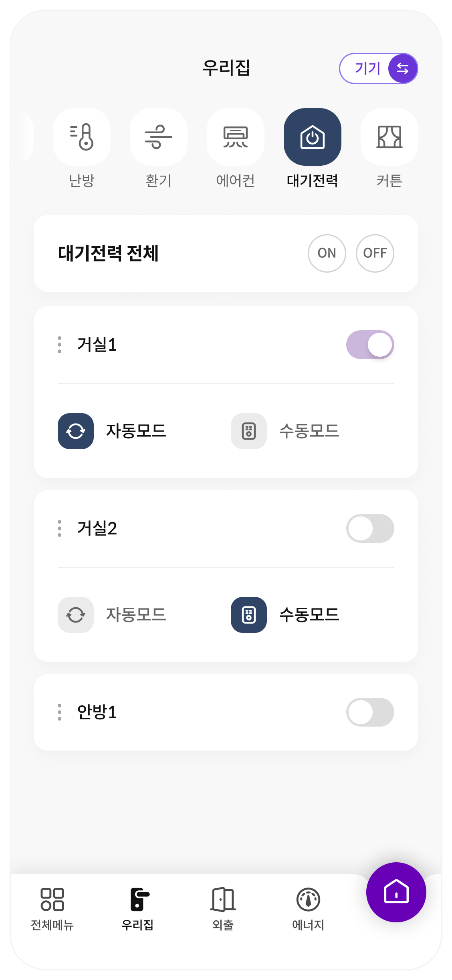
Task: Select the 난방 heating category icon
Action: coord(82,137)
